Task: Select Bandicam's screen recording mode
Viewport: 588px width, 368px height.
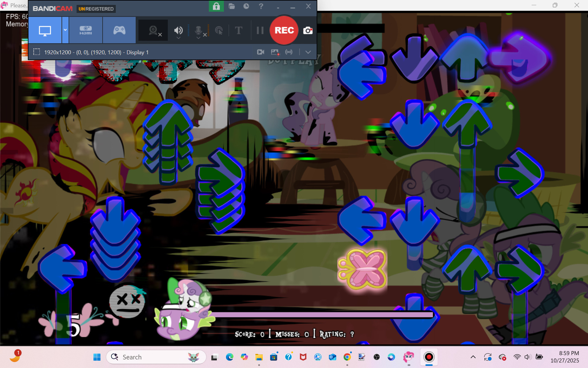Action: 45,30
